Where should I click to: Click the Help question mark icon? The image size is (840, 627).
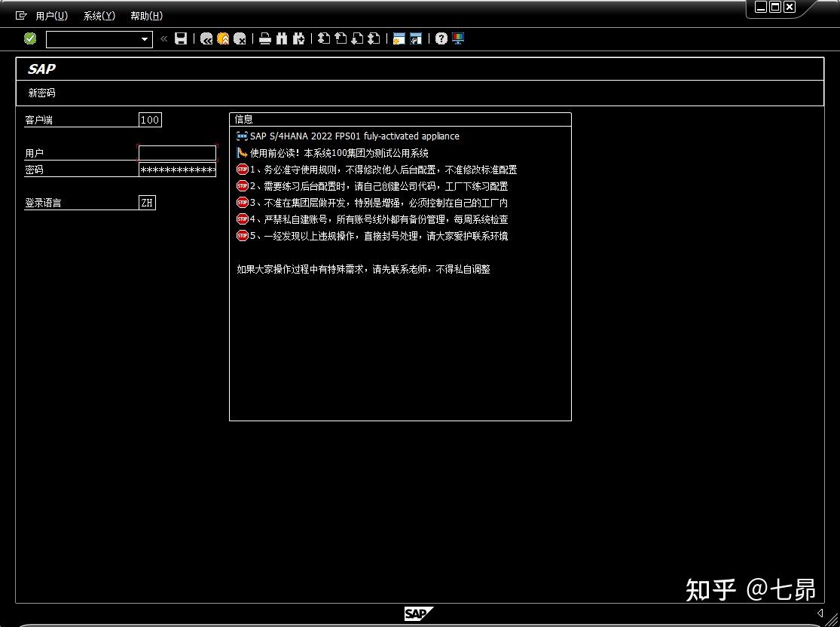(441, 38)
